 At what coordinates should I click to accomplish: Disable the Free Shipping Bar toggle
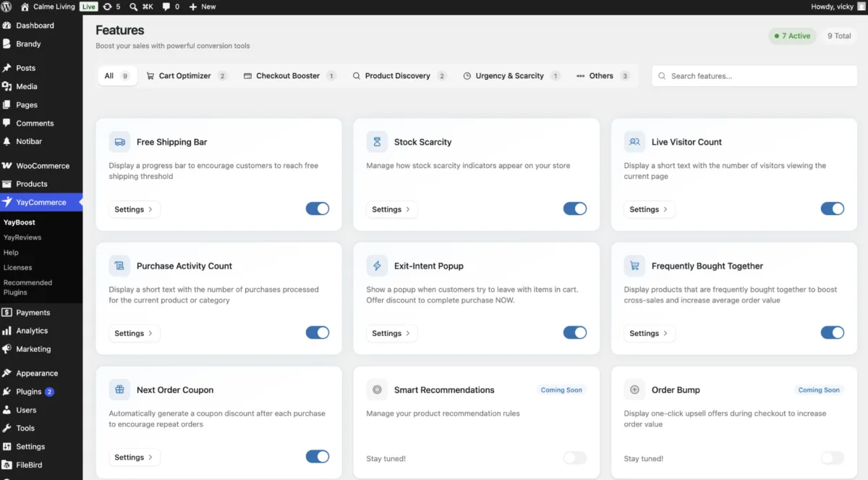(318, 209)
